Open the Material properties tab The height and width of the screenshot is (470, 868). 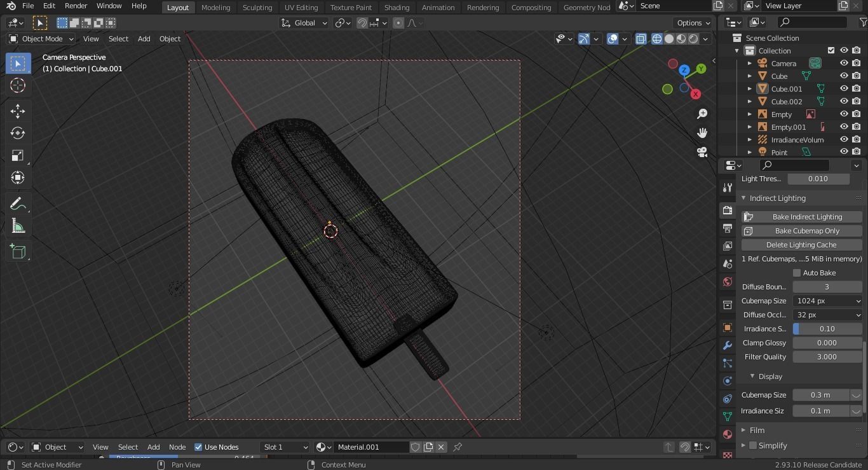[x=728, y=434]
